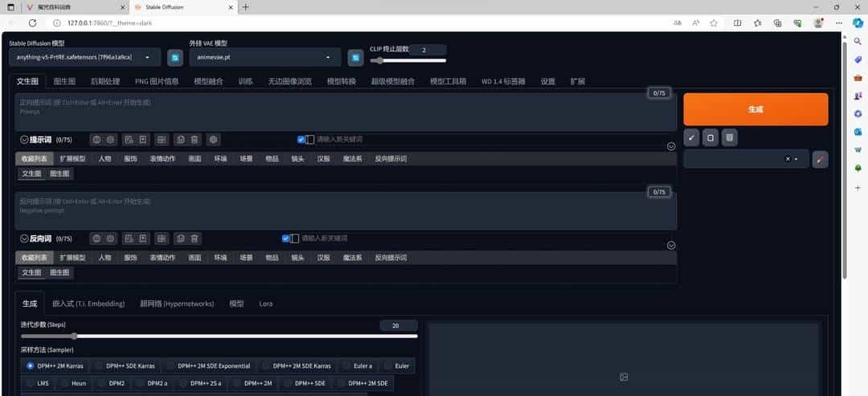The image size is (868, 396).
Task: Select 魔法系 category under 反向词
Action: tap(353, 258)
